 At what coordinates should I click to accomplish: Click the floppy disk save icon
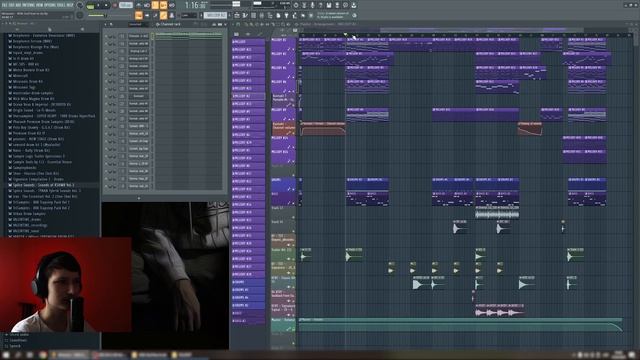pyautogui.click(x=329, y=5)
